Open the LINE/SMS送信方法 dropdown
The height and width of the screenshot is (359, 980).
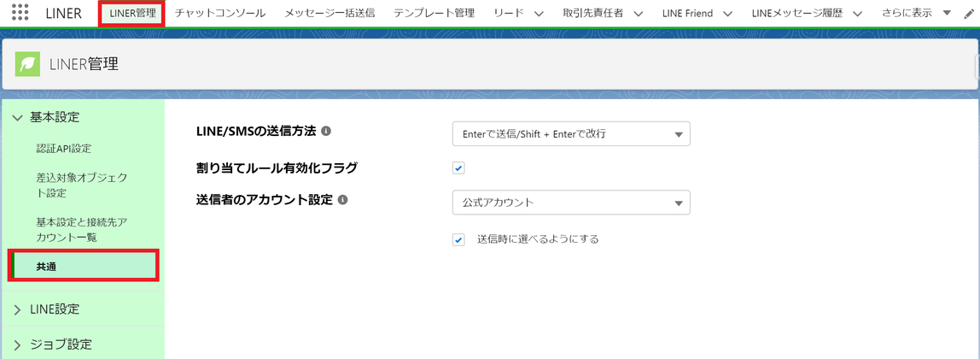[x=571, y=134]
